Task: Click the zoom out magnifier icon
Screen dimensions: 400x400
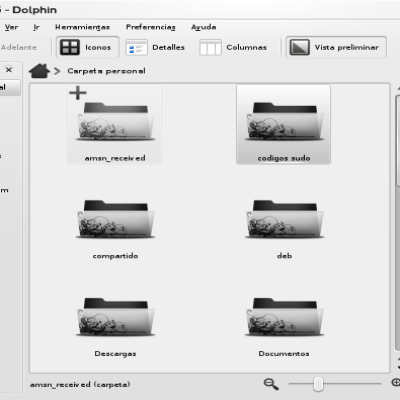Action: coord(271,384)
